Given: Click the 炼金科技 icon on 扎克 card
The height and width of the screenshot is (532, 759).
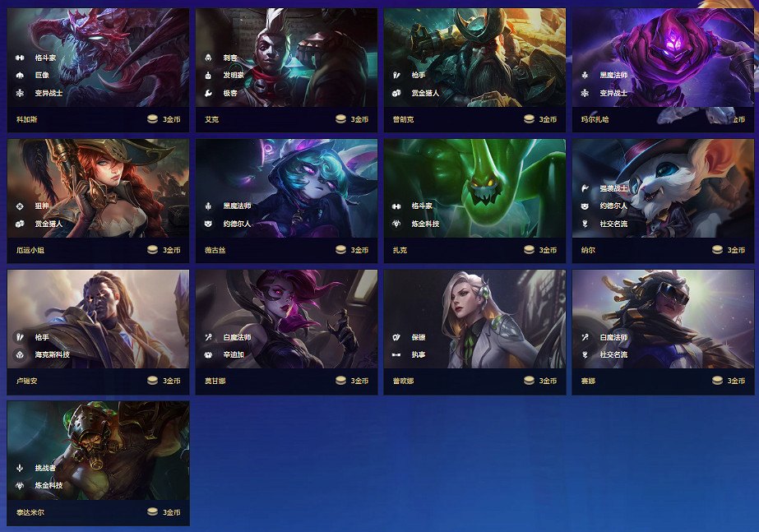Looking at the screenshot, I should [396, 224].
